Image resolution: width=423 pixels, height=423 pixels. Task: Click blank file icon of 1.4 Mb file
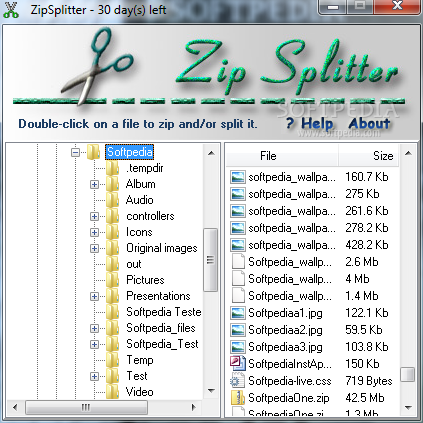point(238,296)
